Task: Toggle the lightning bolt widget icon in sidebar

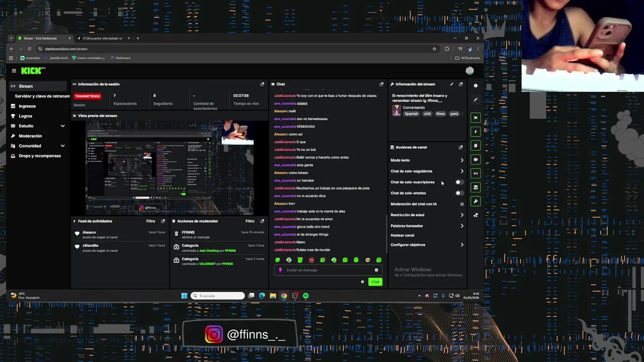Action: pos(475,132)
